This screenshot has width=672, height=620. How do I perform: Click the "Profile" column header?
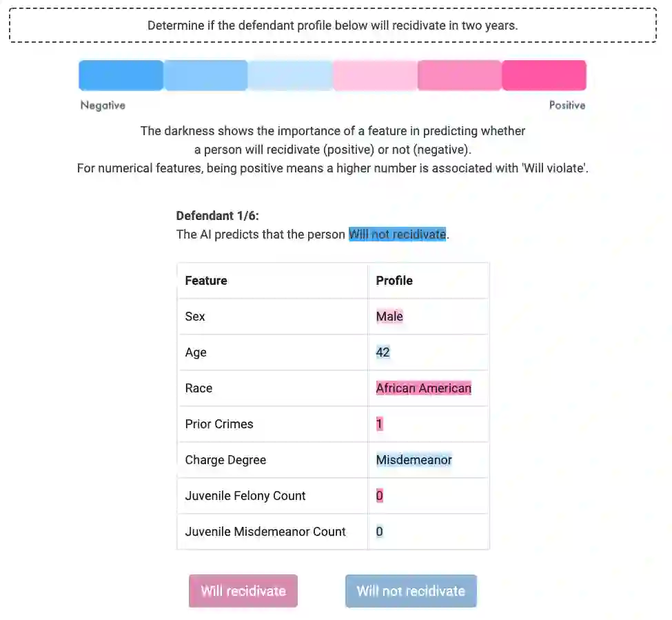[x=394, y=281]
